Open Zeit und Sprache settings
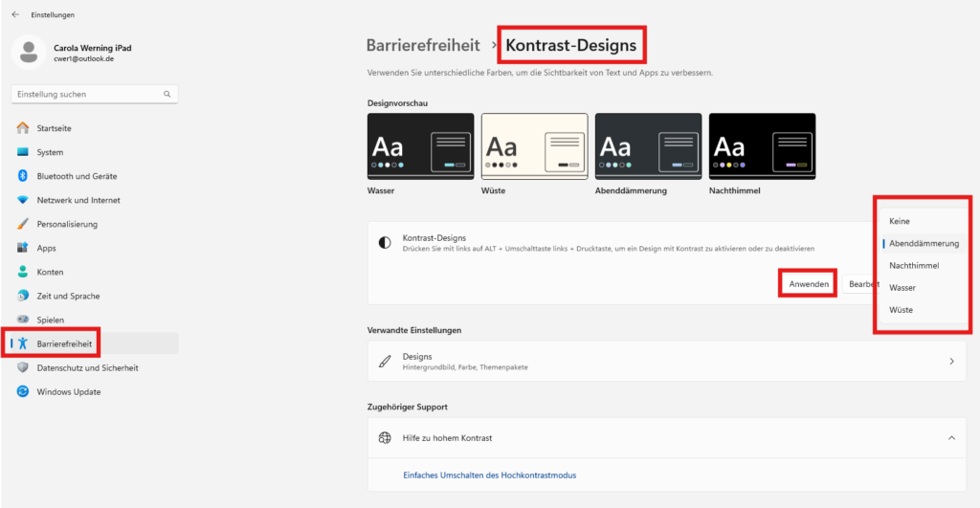 (x=95, y=296)
